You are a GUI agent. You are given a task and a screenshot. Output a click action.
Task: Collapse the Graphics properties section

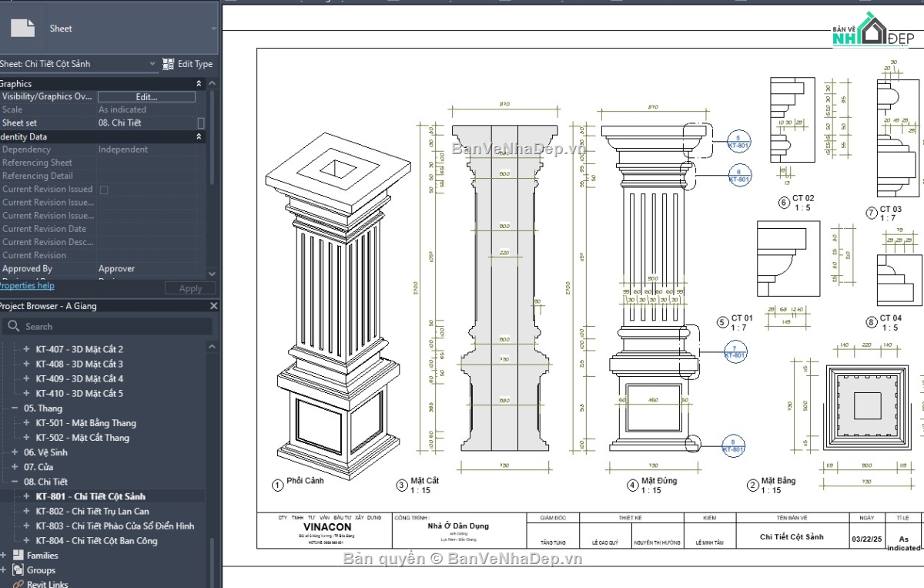(x=199, y=83)
